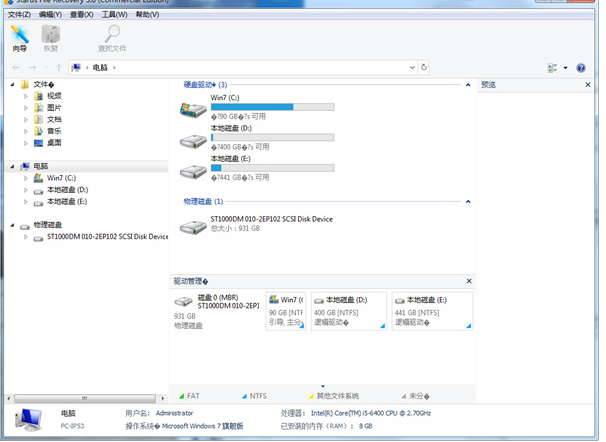Open the 查看(X) menu
606x442 pixels.
(82, 15)
